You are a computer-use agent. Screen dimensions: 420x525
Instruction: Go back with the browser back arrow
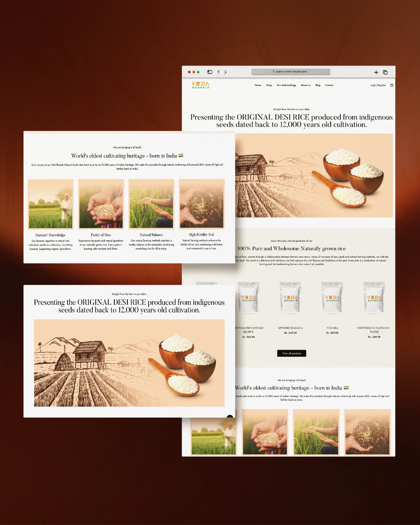pos(219,72)
